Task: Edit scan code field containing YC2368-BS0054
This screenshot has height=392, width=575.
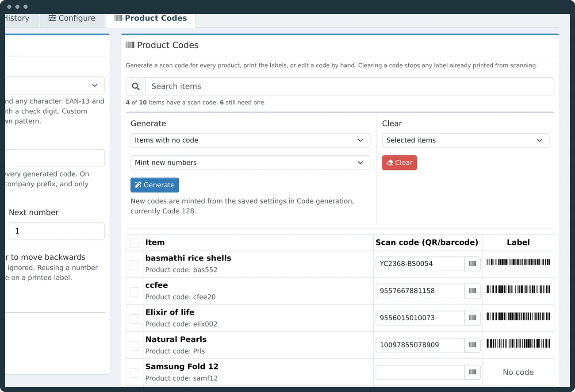Action: pos(420,264)
